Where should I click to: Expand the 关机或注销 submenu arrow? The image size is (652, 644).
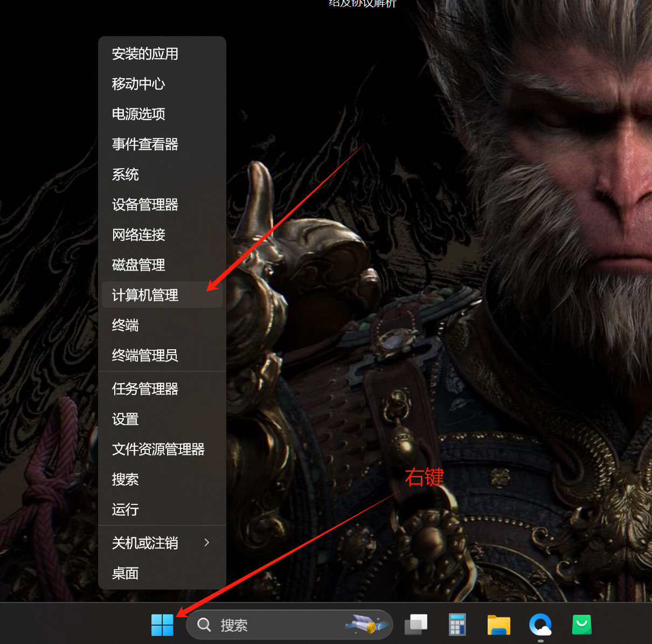[x=207, y=543]
